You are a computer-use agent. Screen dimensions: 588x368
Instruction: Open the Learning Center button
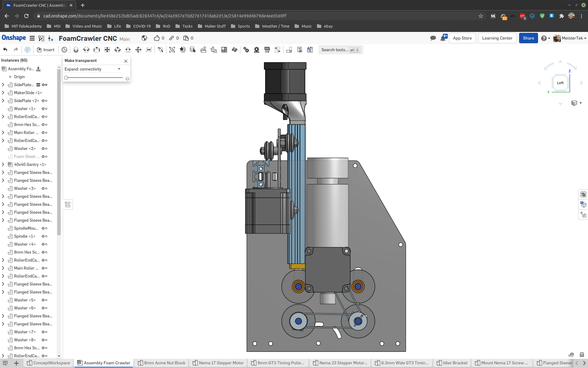(497, 38)
